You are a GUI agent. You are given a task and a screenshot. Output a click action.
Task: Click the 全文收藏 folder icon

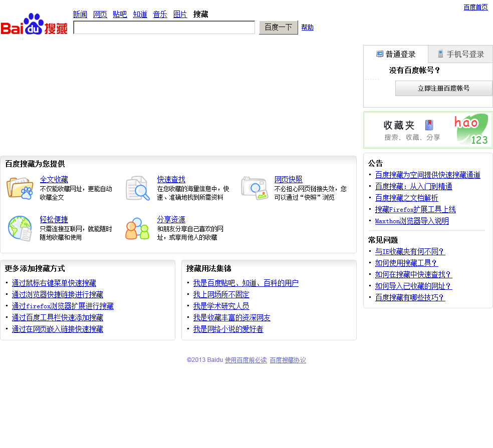pyautogui.click(x=20, y=188)
